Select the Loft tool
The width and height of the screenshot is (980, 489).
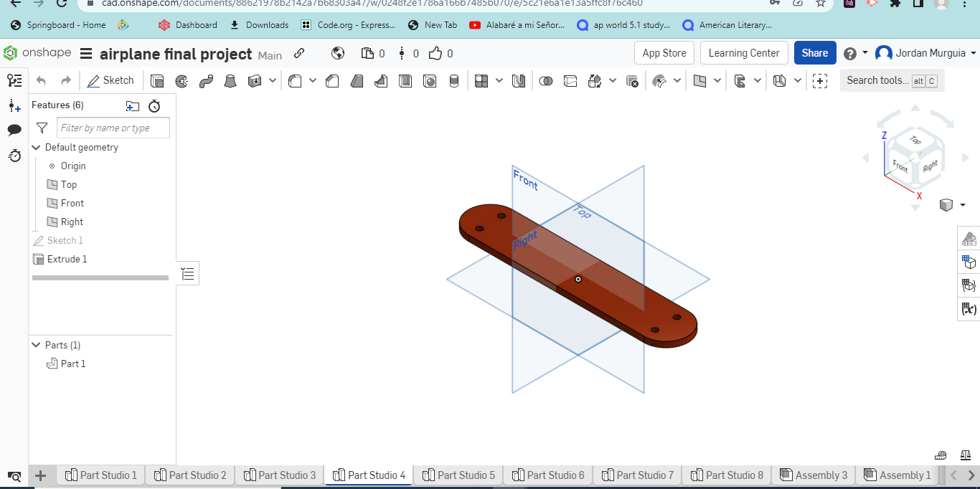coord(230,80)
